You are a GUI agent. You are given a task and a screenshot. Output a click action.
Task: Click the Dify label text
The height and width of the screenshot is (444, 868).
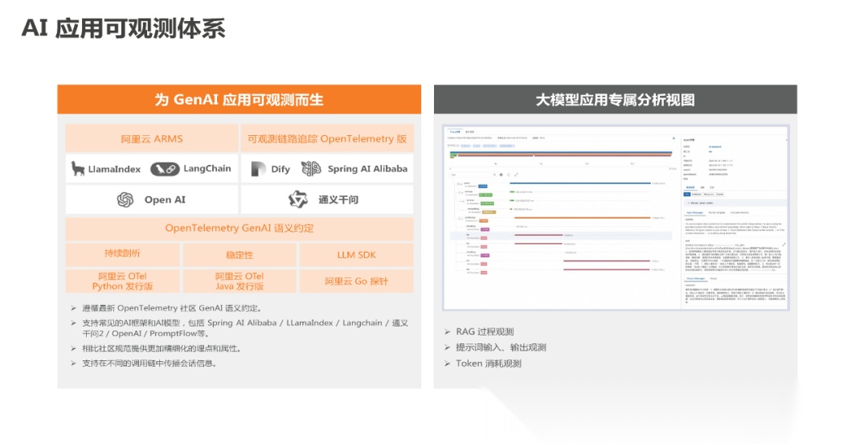click(x=280, y=169)
